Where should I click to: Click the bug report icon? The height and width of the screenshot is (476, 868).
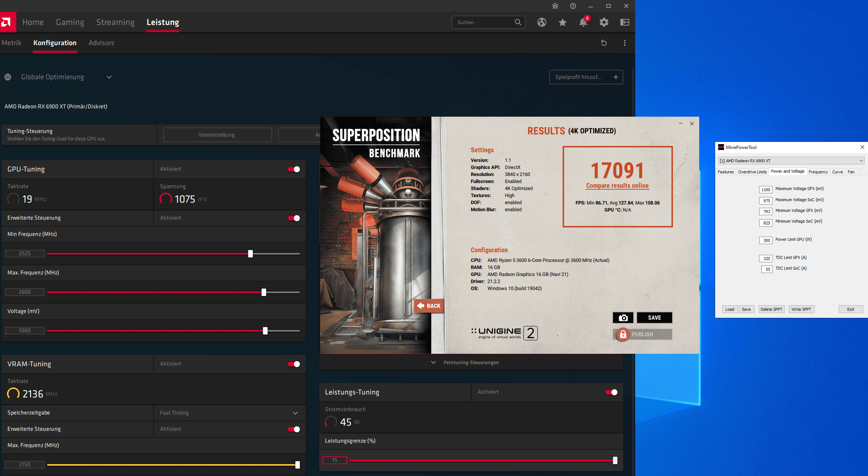click(x=555, y=6)
